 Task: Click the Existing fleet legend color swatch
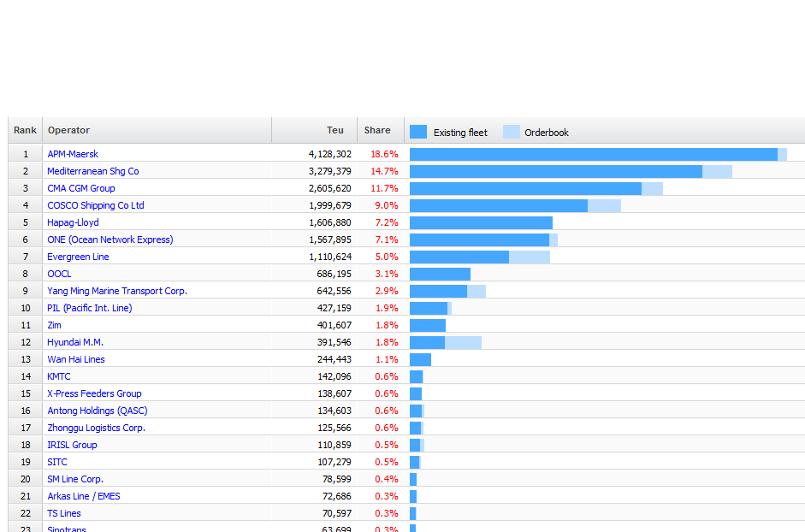click(x=418, y=132)
